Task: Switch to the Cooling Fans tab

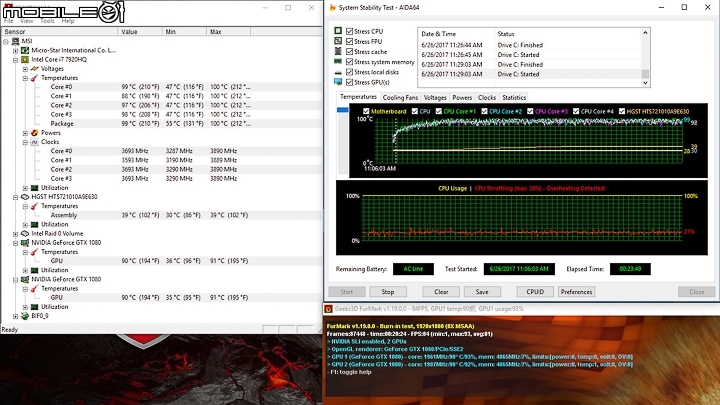Action: pyautogui.click(x=400, y=97)
